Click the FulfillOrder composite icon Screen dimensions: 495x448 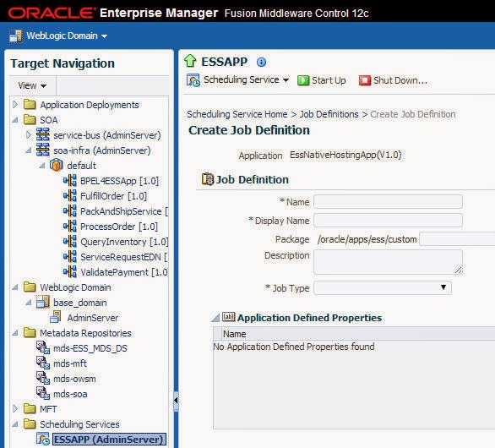pos(70,195)
